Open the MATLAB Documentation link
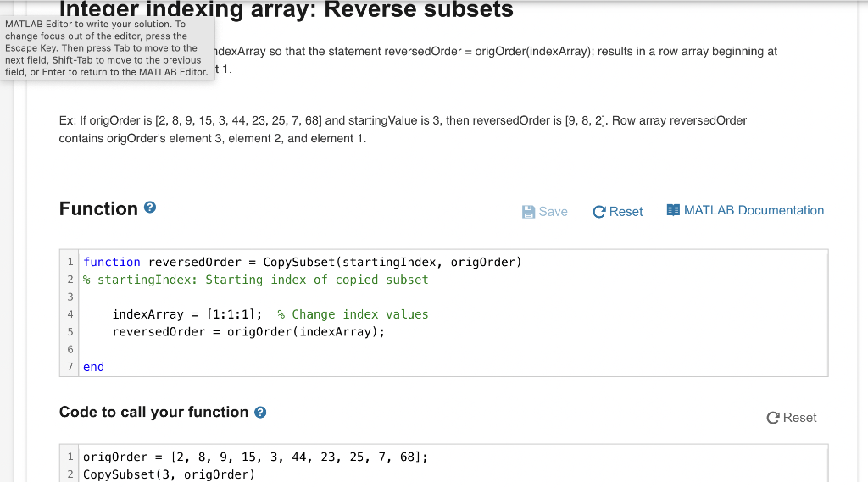Screen dimensions: 868x488 tap(751, 210)
